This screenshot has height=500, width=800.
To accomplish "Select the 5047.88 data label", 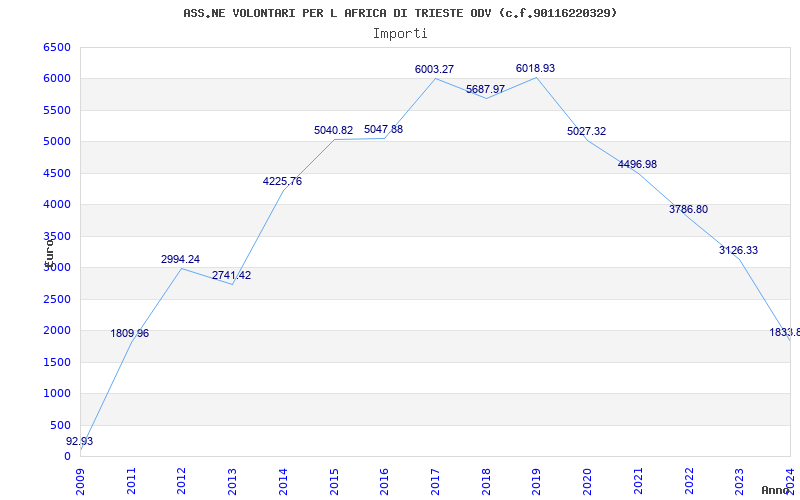I will pos(384,130).
